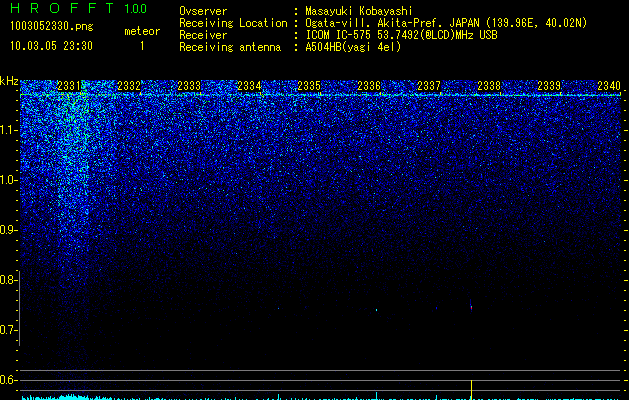The image size is (629, 400).
Task: Click the Ovserver field label
Action: 203,11
